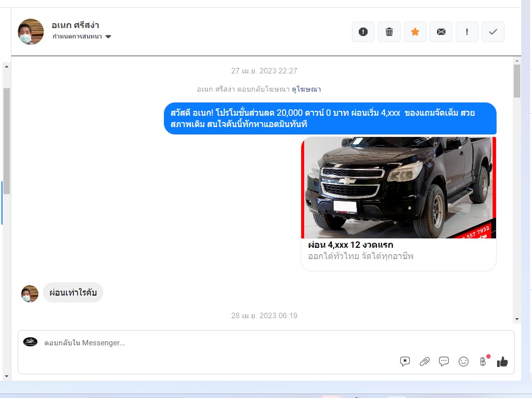Toggle the orange star follow-up icon
Image resolution: width=532 pixels, height=398 pixels.
tap(415, 32)
